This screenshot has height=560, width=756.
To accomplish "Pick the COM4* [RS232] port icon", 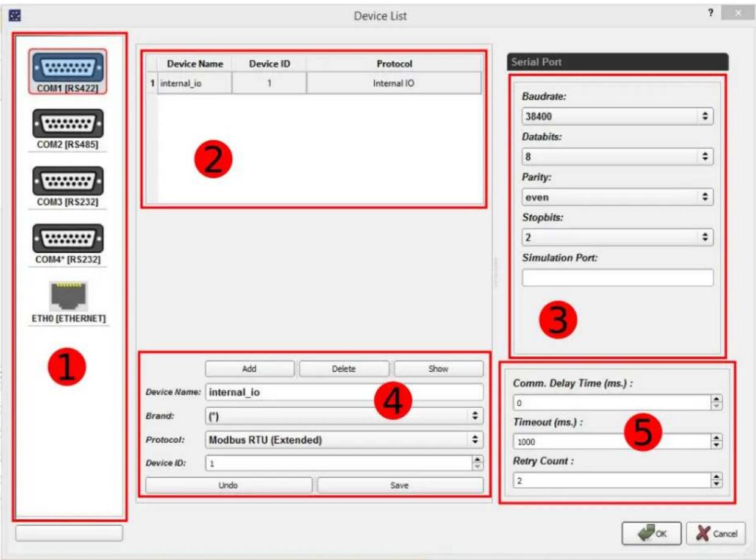I will click(x=67, y=243).
